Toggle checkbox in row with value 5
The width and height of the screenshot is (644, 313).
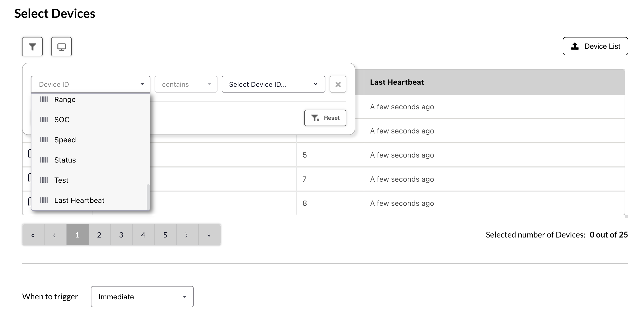[x=30, y=154]
